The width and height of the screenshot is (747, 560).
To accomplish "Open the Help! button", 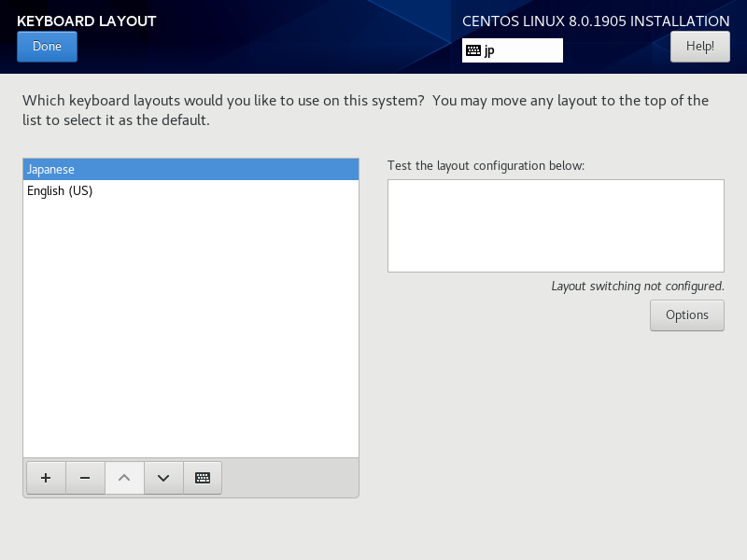I will 699,46.
